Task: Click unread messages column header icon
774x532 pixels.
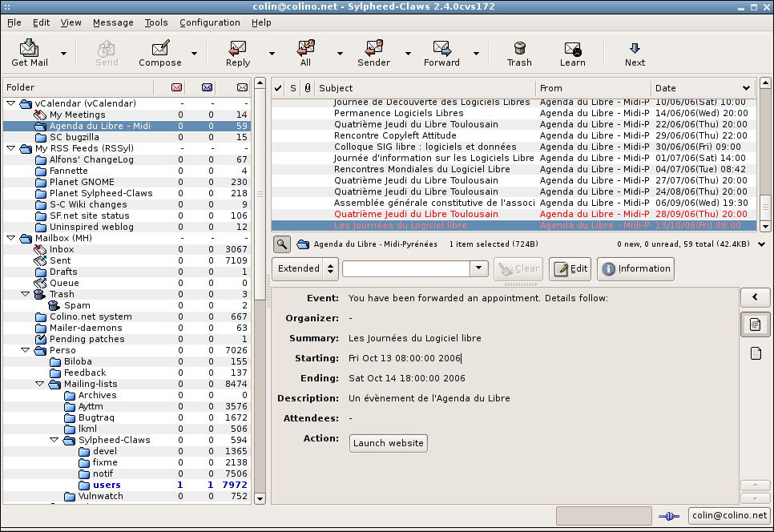Action: pos(208,87)
